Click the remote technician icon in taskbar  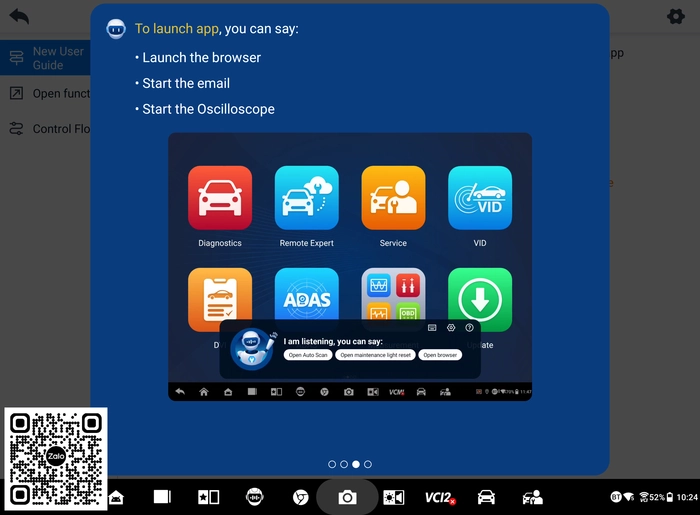(x=532, y=497)
